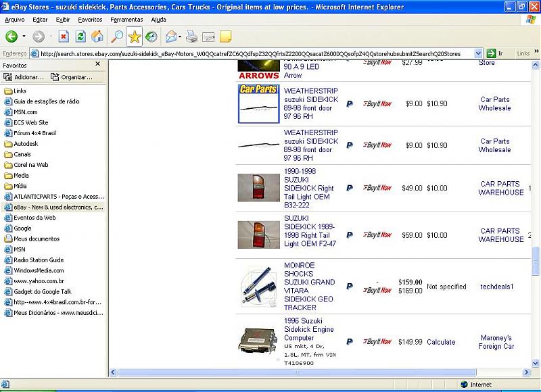This screenshot has height=392, width=541.
Task: Click the horizontal scrollbar right arrow
Action: [527, 372]
